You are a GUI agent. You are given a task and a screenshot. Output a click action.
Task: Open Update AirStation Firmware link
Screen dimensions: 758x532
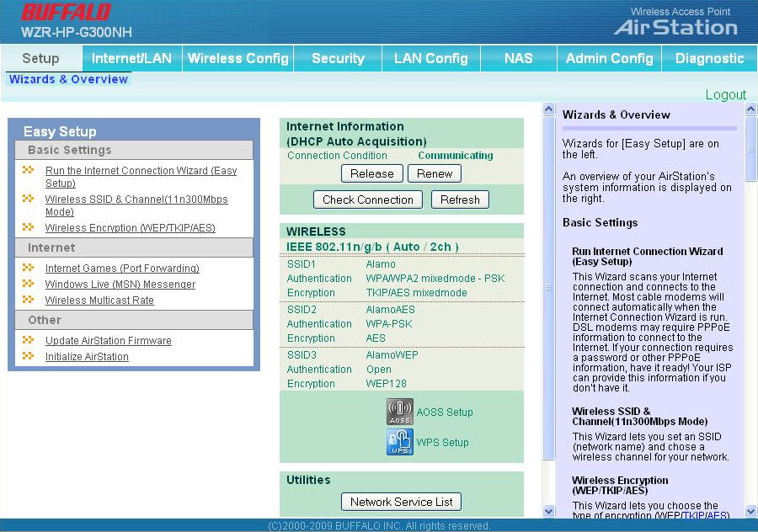109,341
